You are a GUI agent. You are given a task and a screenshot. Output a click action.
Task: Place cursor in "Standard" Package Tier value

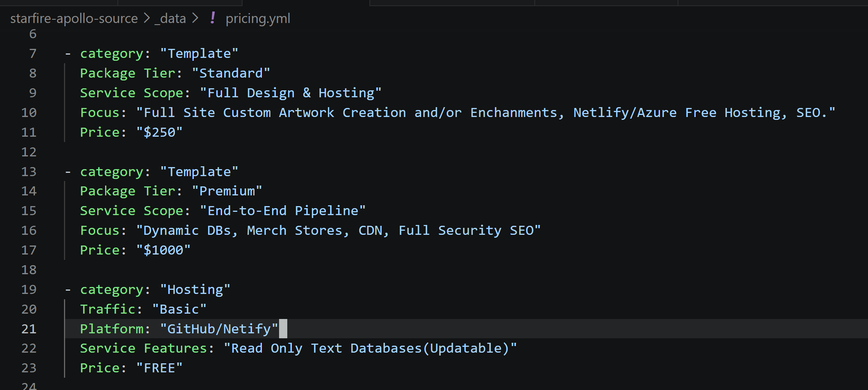point(231,73)
